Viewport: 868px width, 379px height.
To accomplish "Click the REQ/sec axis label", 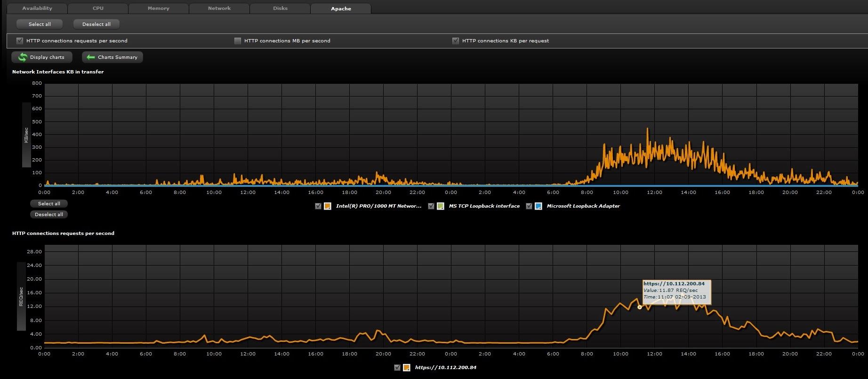I will coord(21,296).
